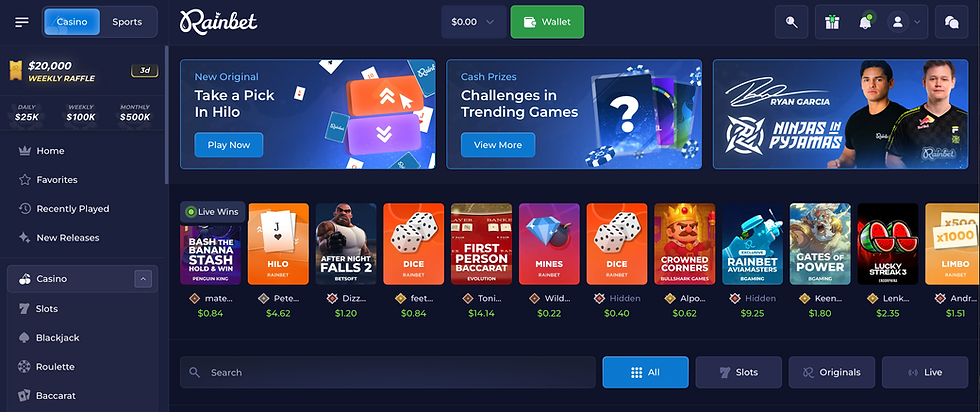This screenshot has width=980, height=412.
Task: Open Recently Played in sidebar
Action: point(64,209)
